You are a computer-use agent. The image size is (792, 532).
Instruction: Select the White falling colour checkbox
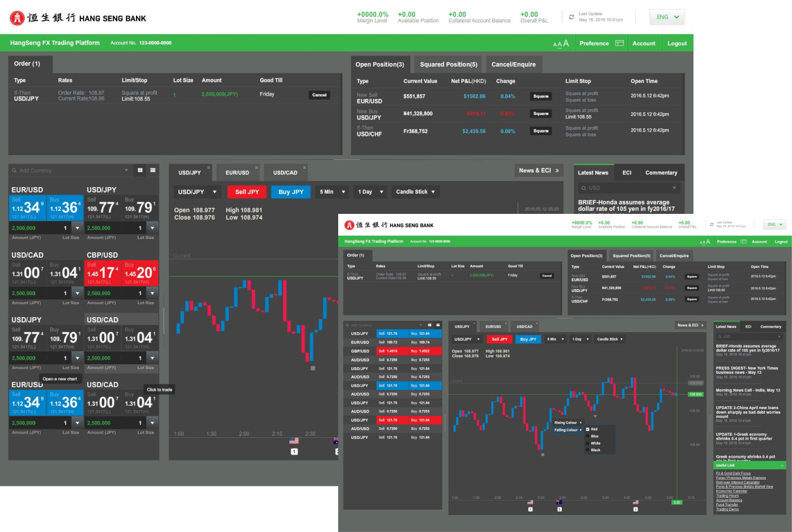[588, 443]
